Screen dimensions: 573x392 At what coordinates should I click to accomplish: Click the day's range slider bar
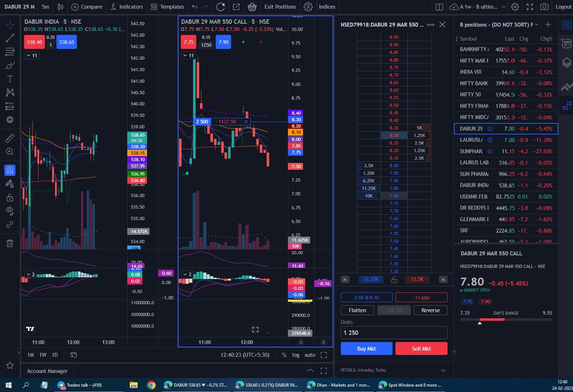point(506,319)
